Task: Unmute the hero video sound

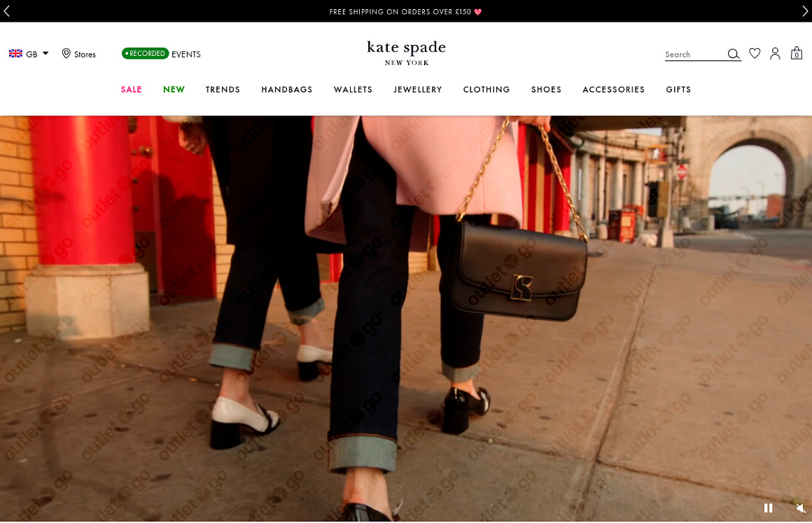Action: tap(801, 508)
